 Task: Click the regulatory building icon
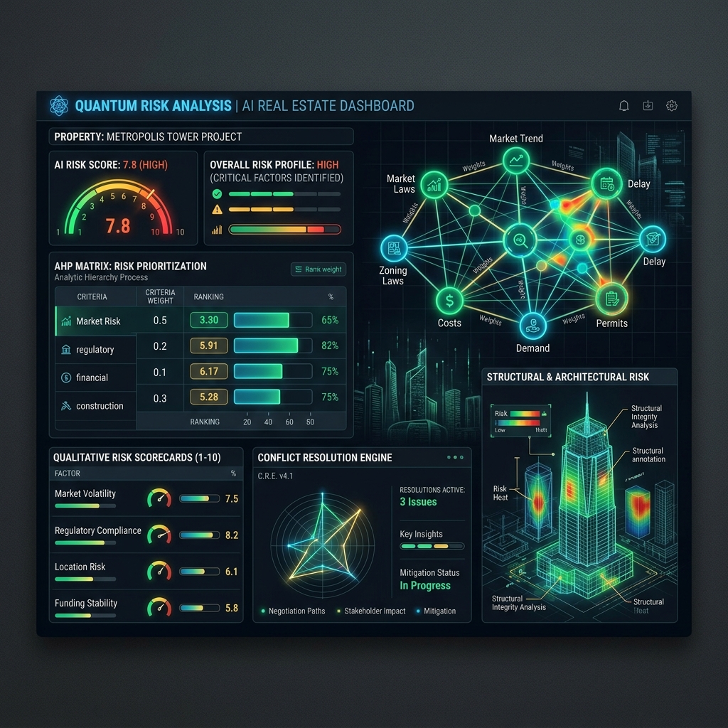coord(66,349)
